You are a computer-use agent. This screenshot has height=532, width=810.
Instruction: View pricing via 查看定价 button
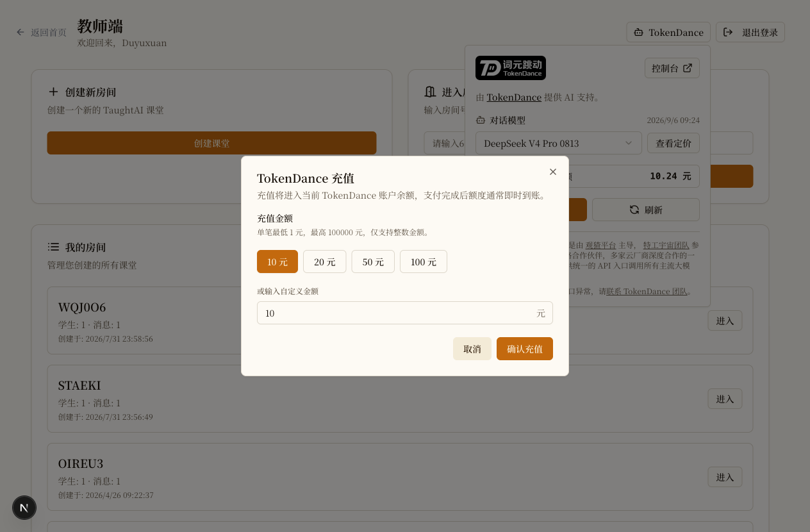click(x=674, y=143)
